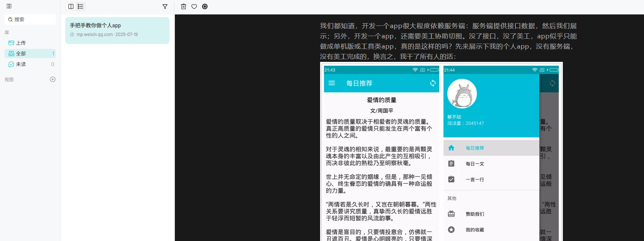Toggle read status circle icon
Viewport: 644px width, 241px height.
205,6
